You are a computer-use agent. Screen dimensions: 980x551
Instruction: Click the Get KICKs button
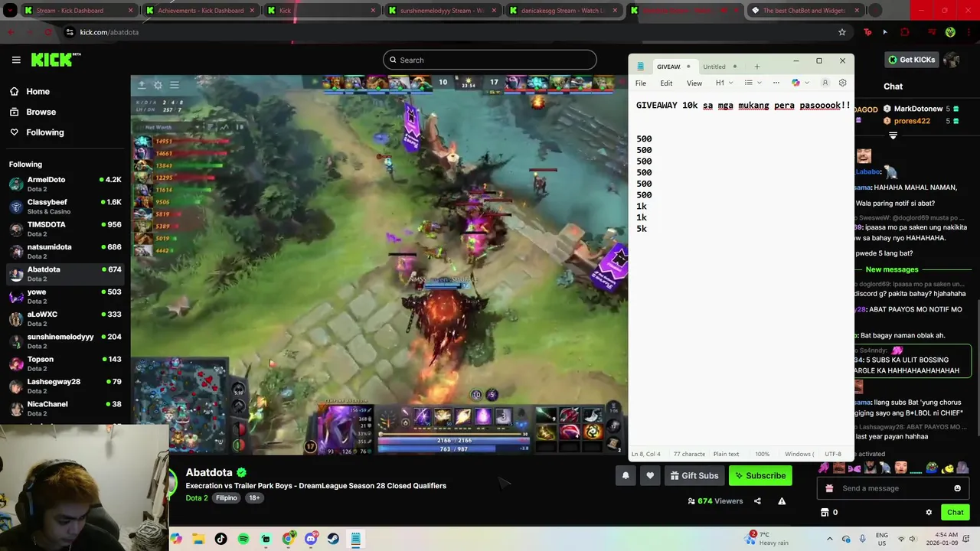tap(911, 60)
